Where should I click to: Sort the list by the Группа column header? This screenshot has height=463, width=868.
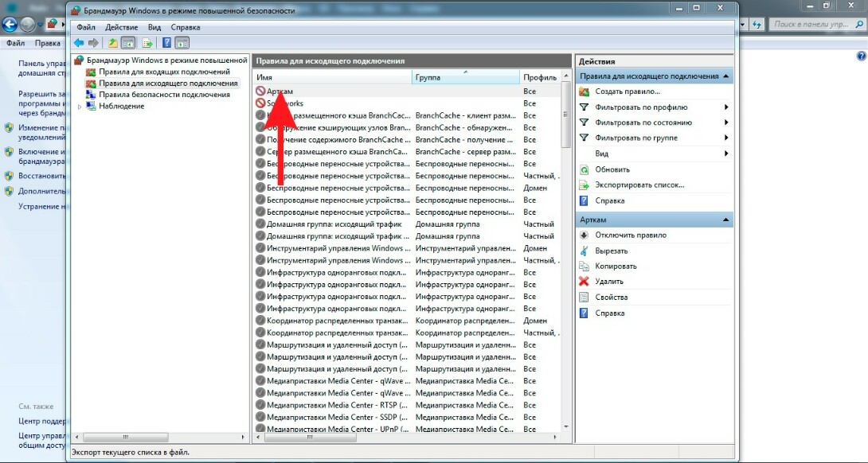466,77
